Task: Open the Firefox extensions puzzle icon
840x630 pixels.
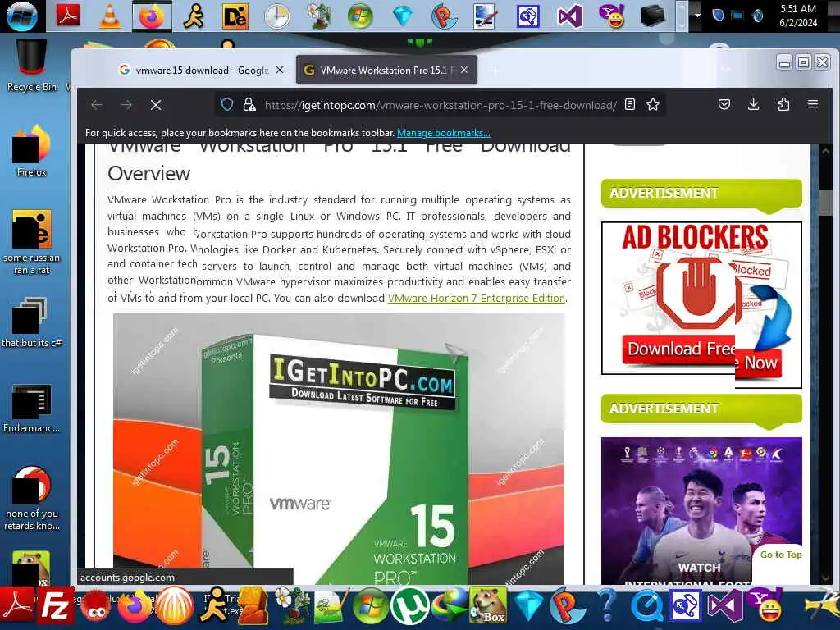Action: pyautogui.click(x=783, y=104)
